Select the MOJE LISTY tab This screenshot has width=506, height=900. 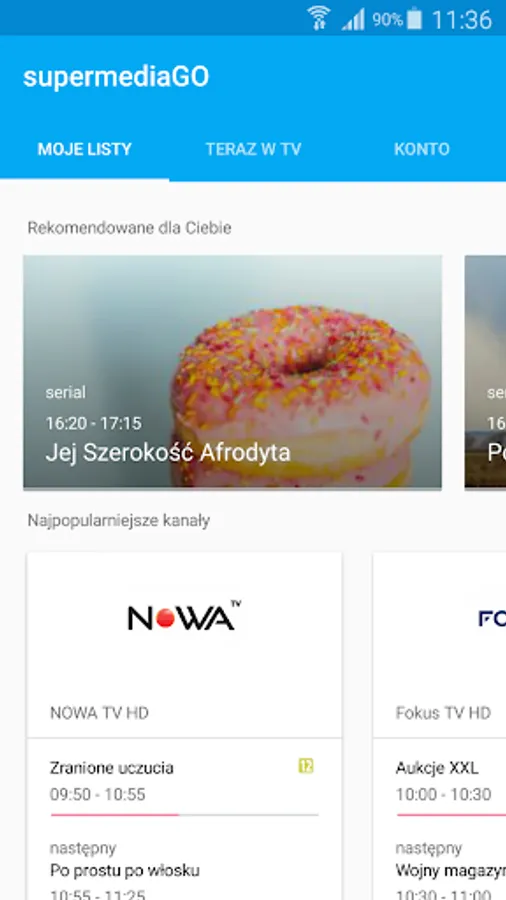(x=85, y=149)
